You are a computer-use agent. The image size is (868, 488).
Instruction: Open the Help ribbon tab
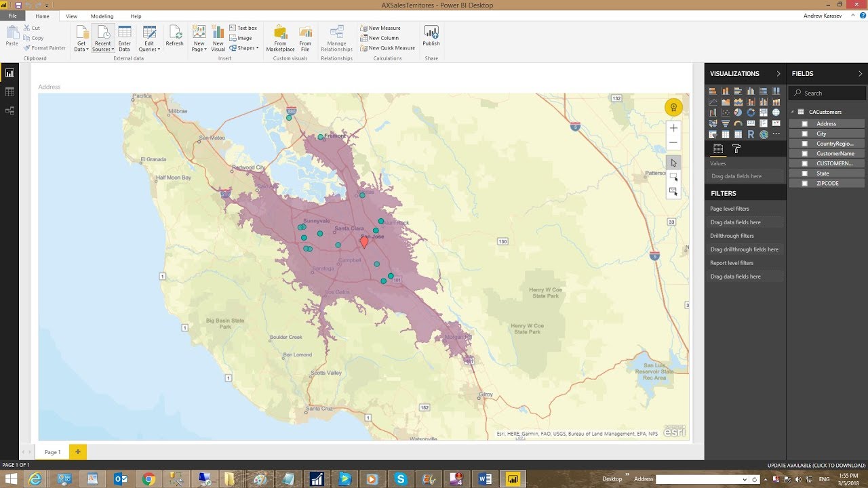tap(136, 16)
